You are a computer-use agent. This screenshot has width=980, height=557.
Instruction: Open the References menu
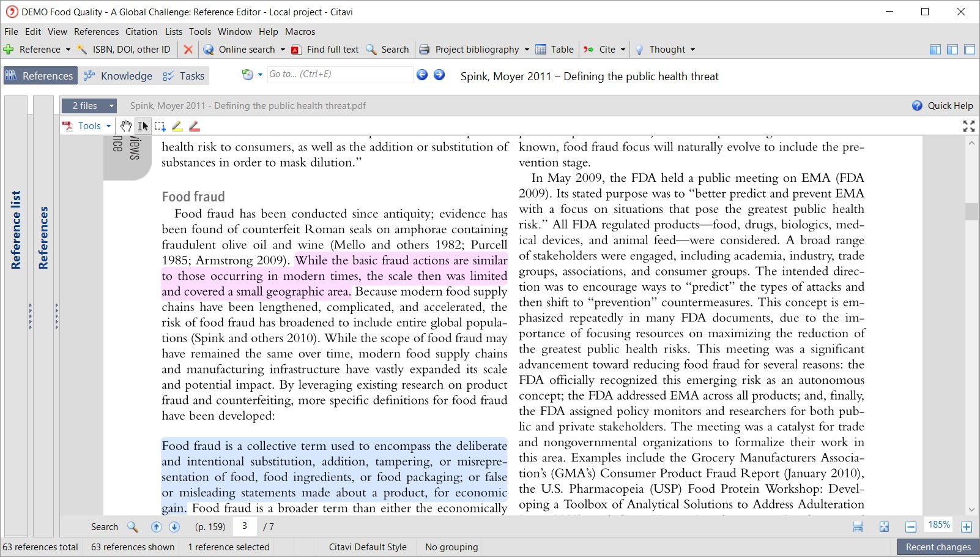pos(96,32)
